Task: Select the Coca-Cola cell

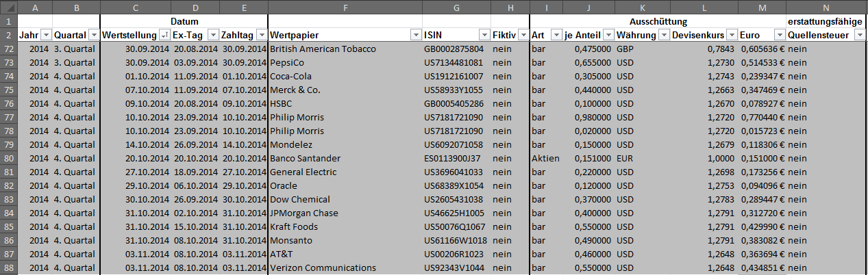Action: click(x=345, y=77)
